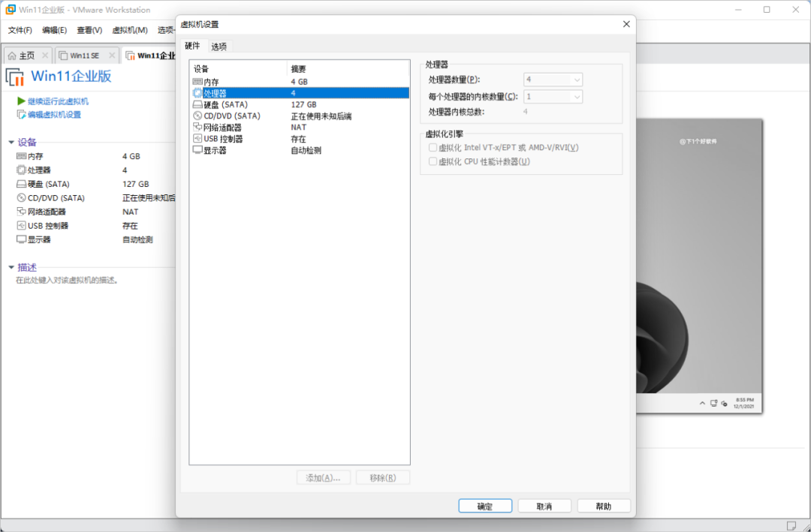Click network adapter icon in main window devices
This screenshot has width=811, height=532.
tap(21, 212)
